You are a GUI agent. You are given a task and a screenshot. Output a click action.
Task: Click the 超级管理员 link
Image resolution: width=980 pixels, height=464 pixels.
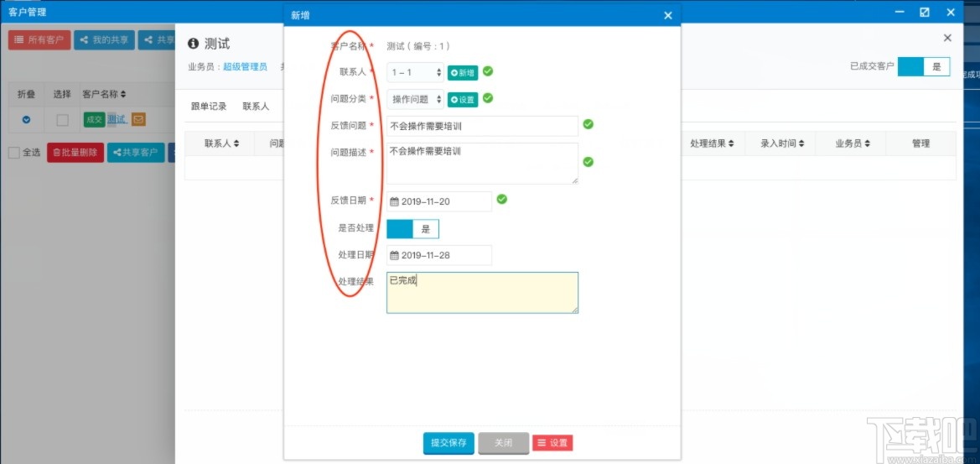tap(245, 67)
